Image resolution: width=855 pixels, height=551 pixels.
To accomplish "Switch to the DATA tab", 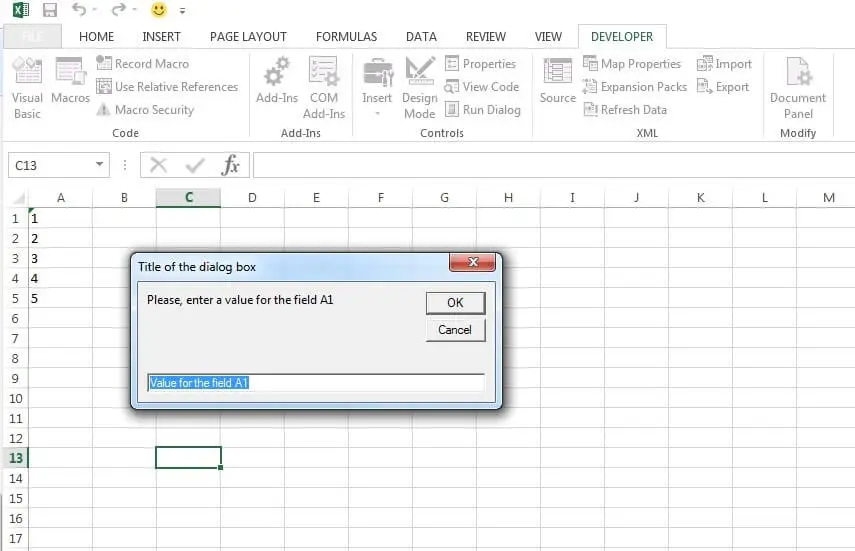I will (421, 37).
